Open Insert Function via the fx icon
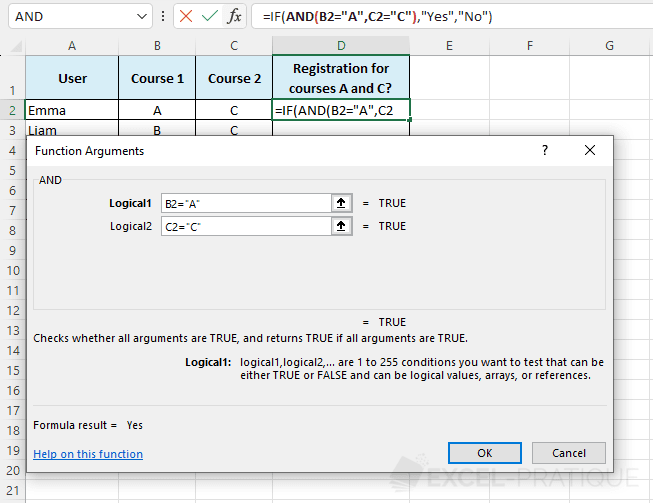This screenshot has height=503, width=653. (234, 16)
